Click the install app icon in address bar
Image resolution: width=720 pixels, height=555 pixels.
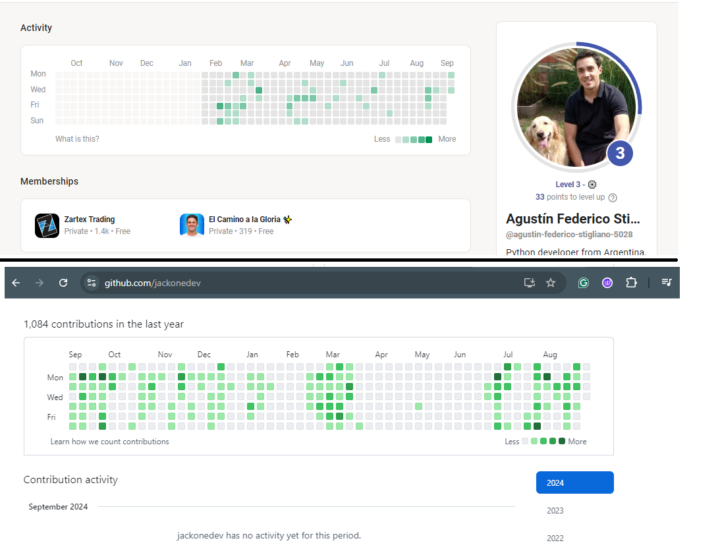coord(529,283)
